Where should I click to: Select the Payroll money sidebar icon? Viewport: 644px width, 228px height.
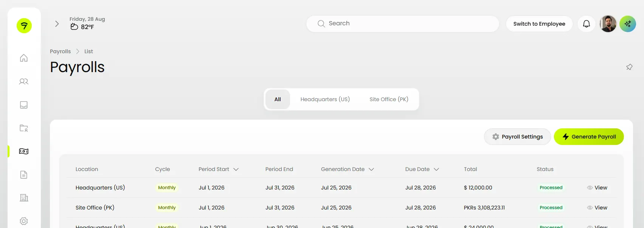[24, 151]
